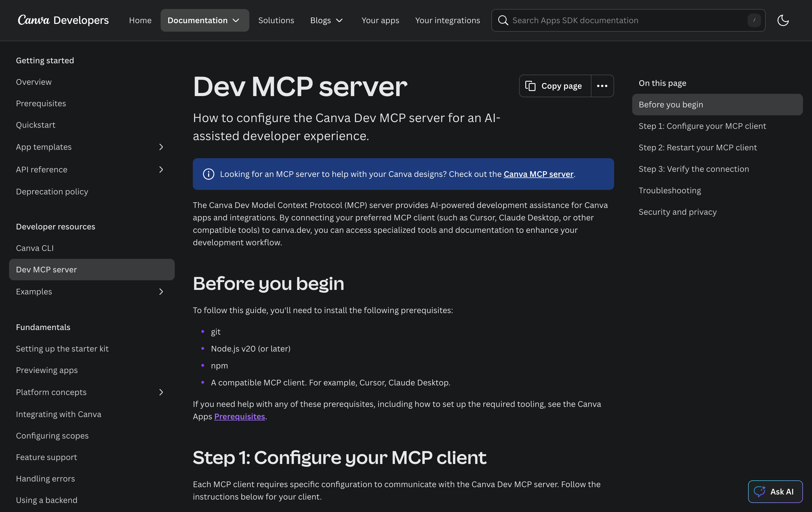This screenshot has height=512, width=812.
Task: Open the three-dots more options menu
Action: (602, 86)
